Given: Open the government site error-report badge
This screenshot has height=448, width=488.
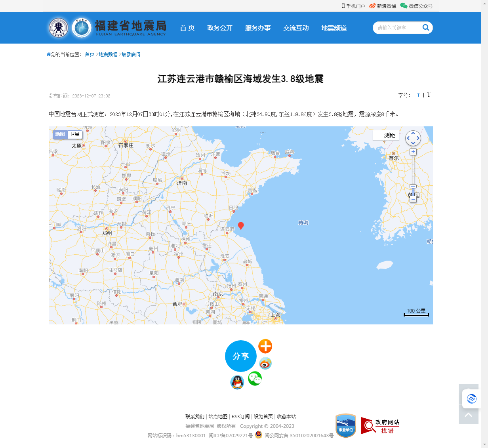Looking at the screenshot, I should coord(380,426).
